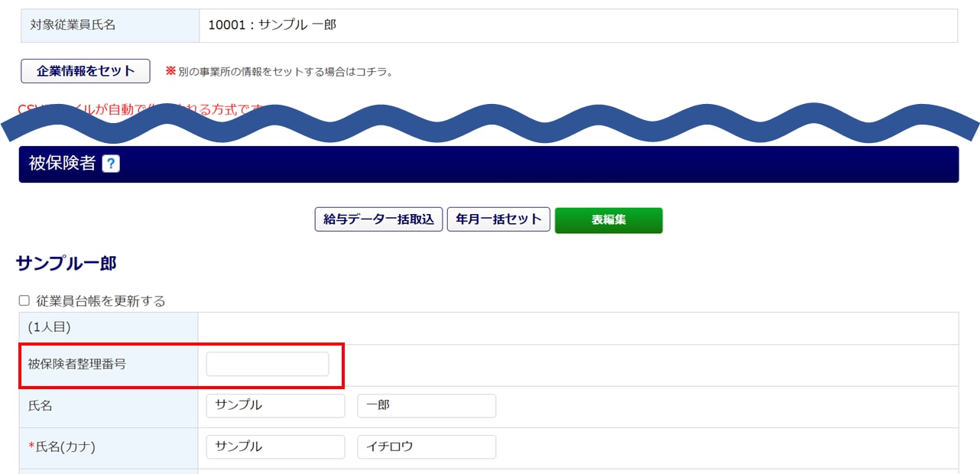Click the help icon beside 被保険者

111,164
